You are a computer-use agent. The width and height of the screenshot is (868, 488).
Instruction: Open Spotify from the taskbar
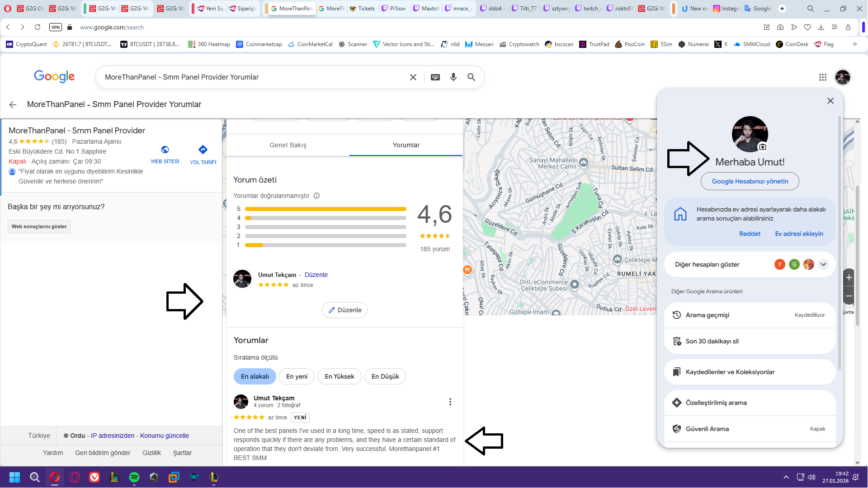point(134,477)
